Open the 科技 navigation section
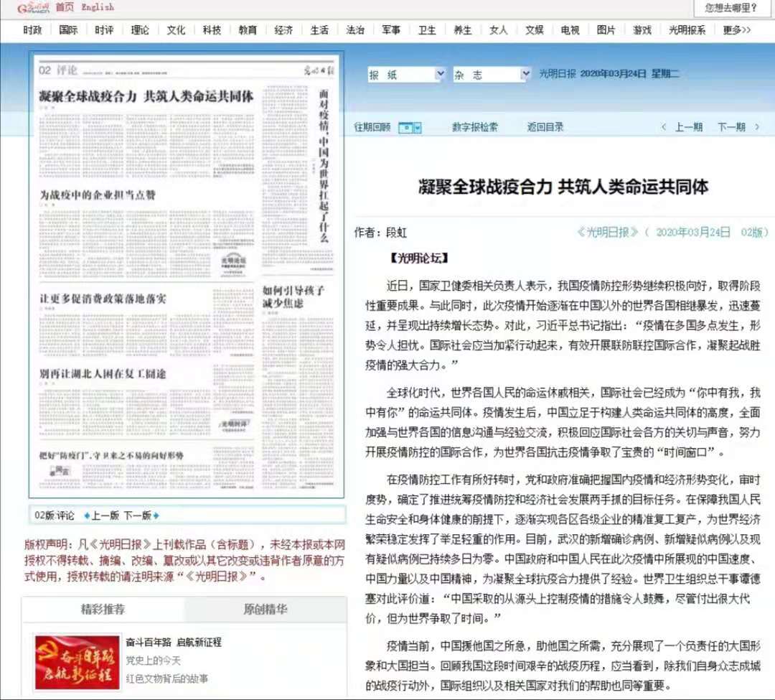 tap(212, 30)
